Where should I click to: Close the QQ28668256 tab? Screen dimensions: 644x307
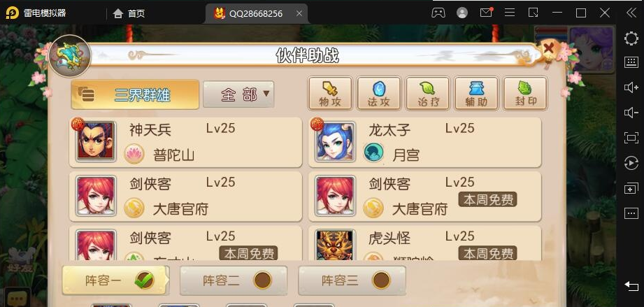[299, 13]
